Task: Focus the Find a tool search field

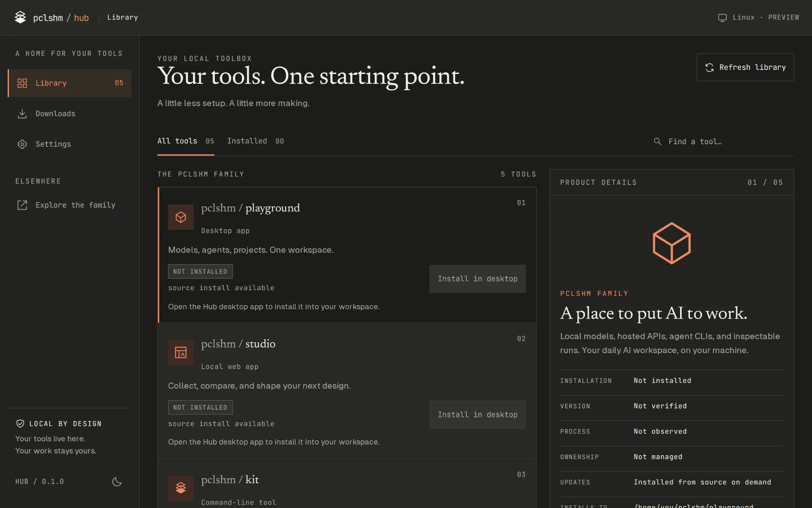Action: click(x=721, y=141)
